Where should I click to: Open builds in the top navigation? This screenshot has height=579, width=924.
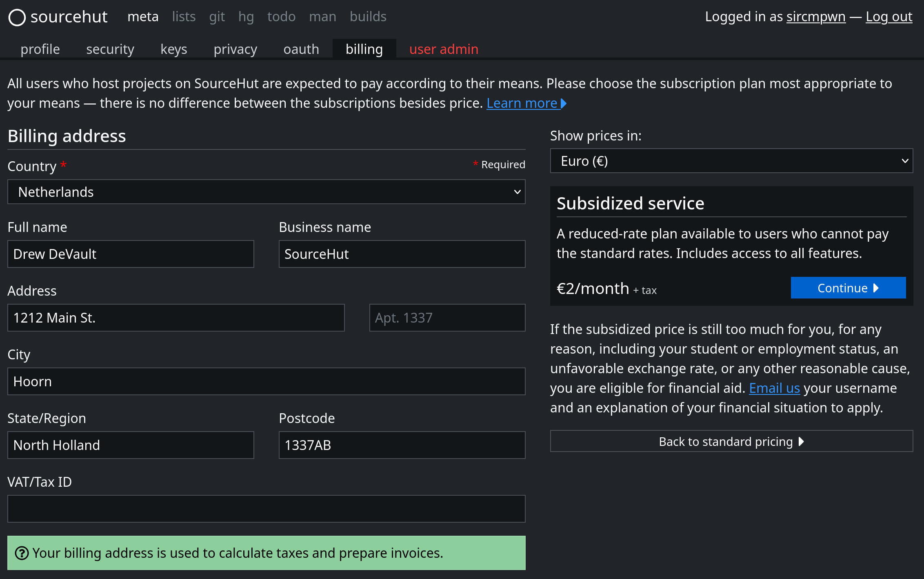tap(368, 17)
